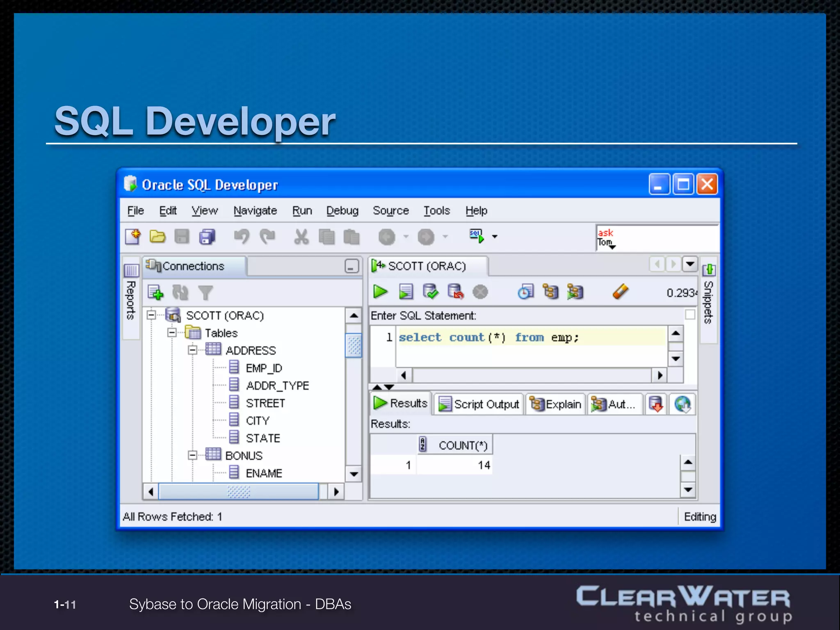The width and height of the screenshot is (840, 630).
Task: Click into the SQL statement editor line
Action: pos(531,337)
